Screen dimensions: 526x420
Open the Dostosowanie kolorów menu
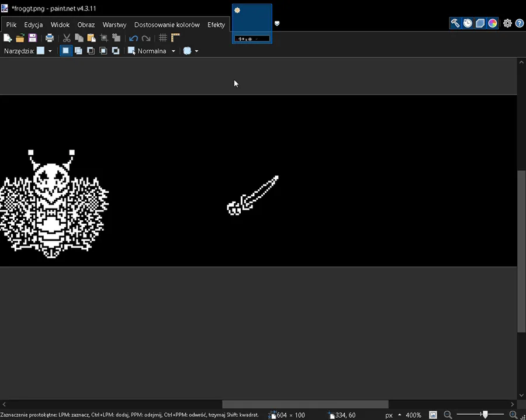[x=167, y=25]
